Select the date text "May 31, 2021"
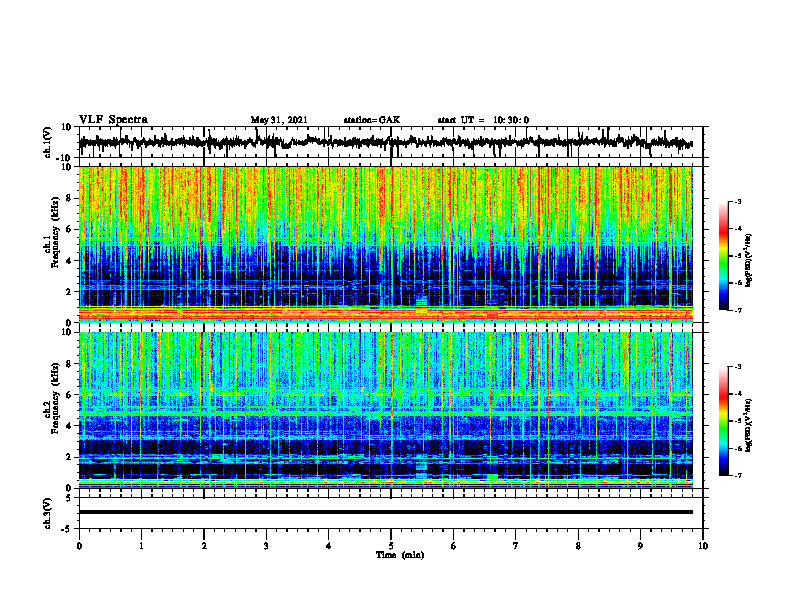 [279, 120]
